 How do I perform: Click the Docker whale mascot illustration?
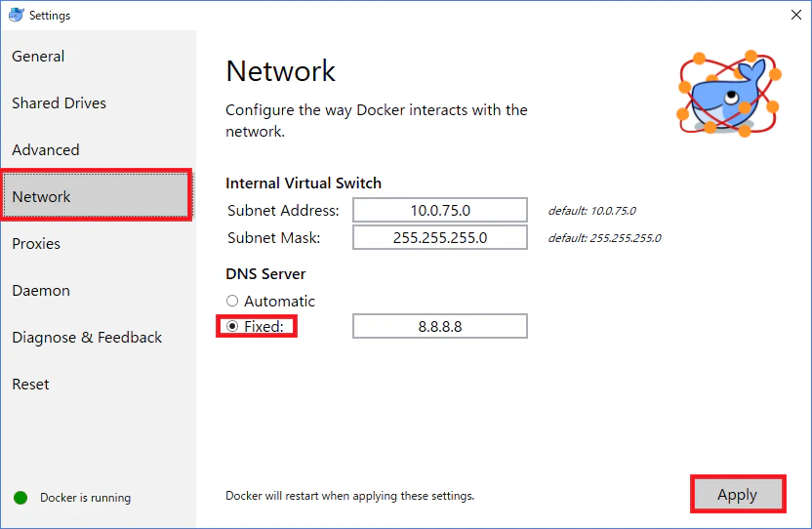[x=729, y=94]
